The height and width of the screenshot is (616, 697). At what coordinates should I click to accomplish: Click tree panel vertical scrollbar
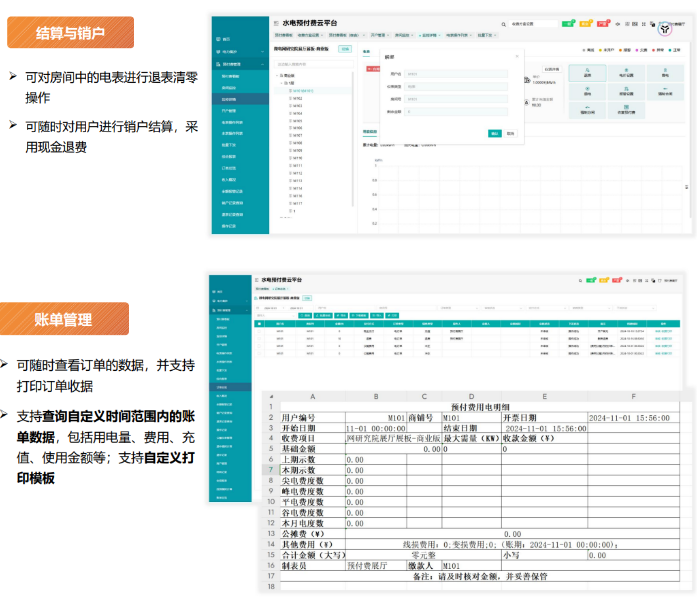(353, 139)
